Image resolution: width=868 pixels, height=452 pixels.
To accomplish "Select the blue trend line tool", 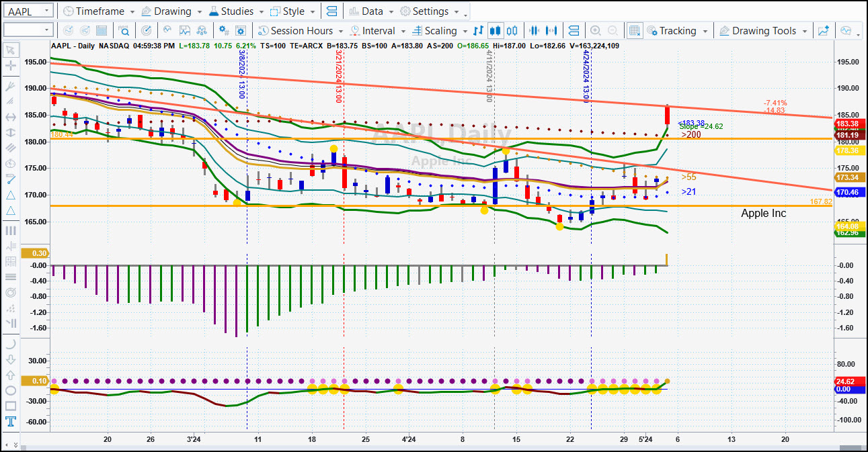I will click(x=11, y=179).
